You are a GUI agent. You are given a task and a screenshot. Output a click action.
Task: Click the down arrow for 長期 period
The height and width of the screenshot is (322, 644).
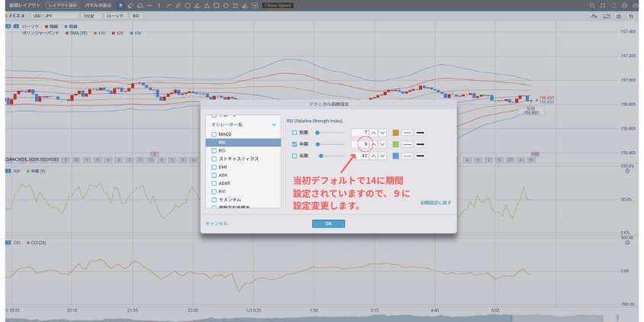pyautogui.click(x=382, y=156)
